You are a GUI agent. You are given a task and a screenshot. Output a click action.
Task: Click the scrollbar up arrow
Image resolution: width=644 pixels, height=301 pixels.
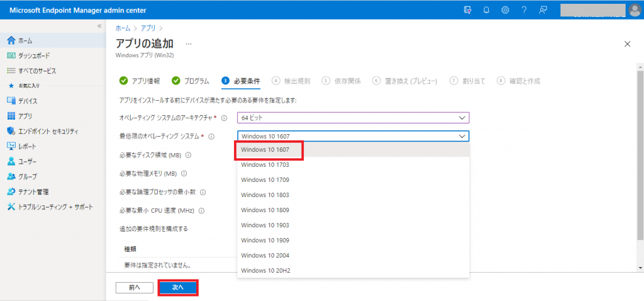pos(640,65)
